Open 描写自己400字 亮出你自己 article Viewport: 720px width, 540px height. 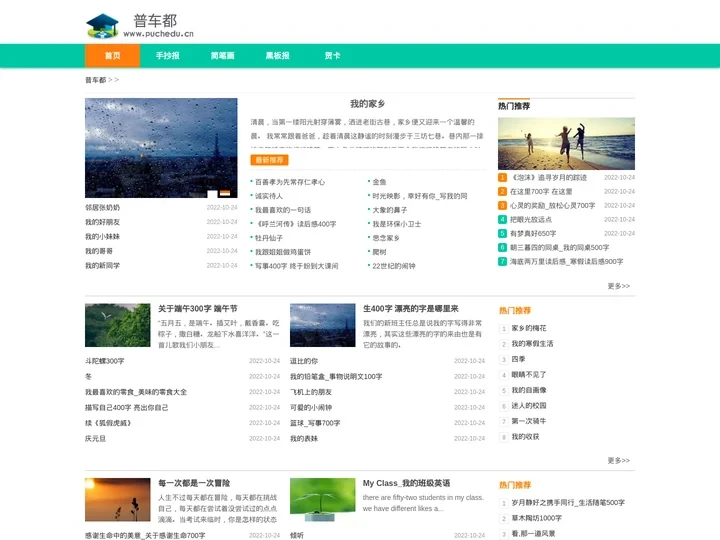pos(127,407)
